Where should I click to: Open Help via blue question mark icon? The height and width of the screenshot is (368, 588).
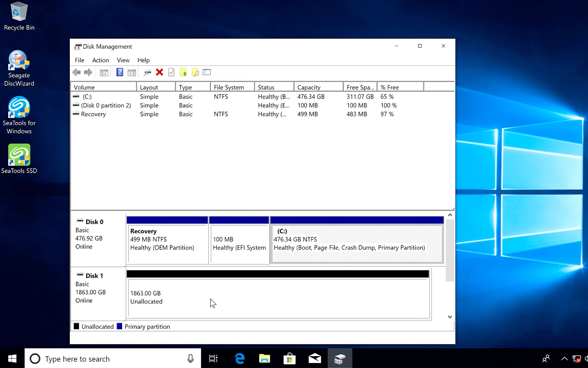(x=120, y=72)
